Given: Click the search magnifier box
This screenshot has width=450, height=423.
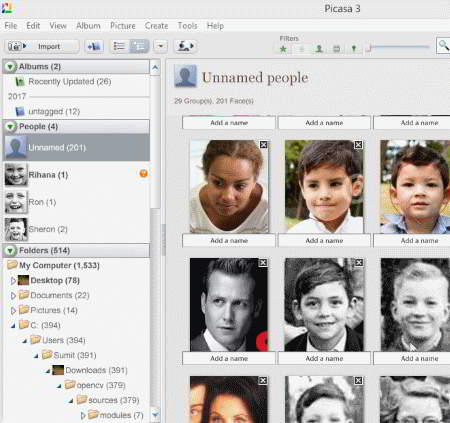Looking at the screenshot, I should 443,46.
